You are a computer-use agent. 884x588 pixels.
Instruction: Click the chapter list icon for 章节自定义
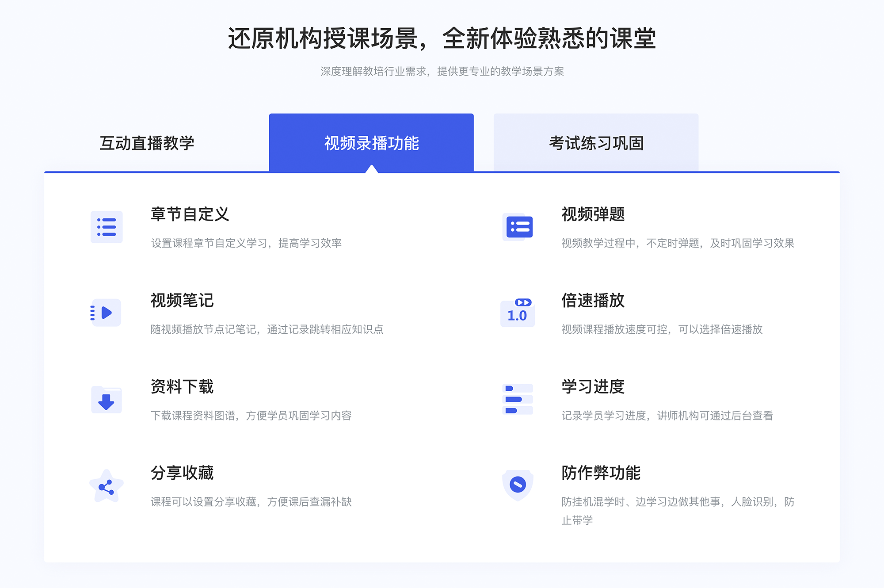[107, 228]
